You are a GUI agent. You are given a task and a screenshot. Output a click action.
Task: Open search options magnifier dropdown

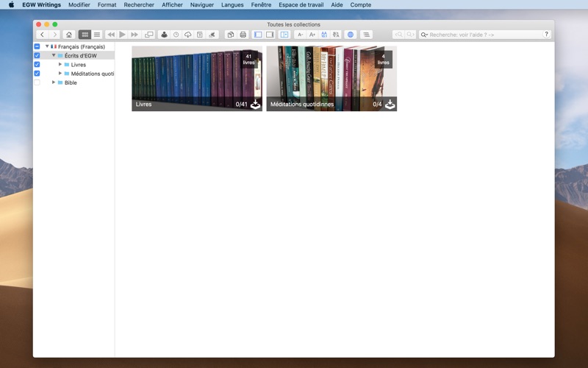point(424,35)
